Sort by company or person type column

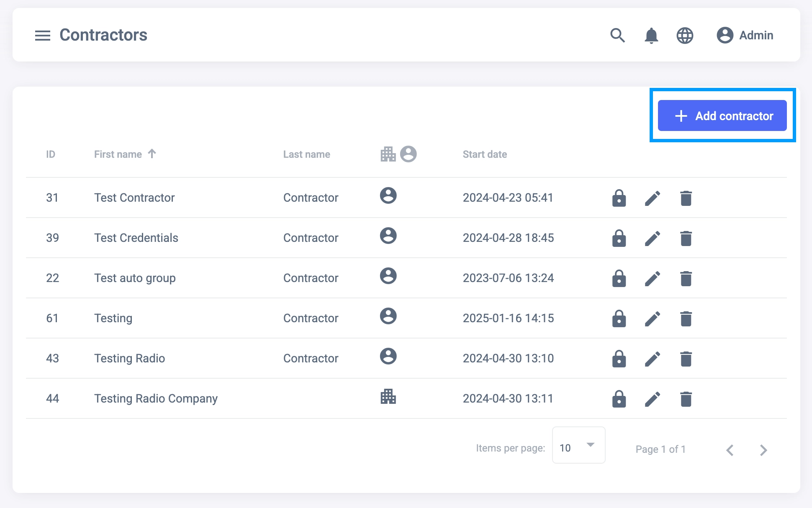click(398, 154)
